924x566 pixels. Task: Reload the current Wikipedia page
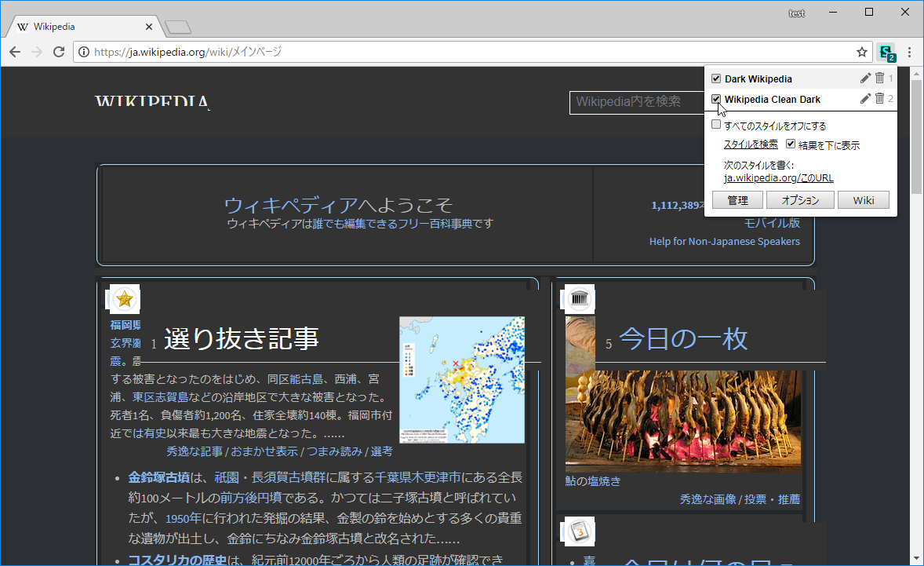coord(59,52)
